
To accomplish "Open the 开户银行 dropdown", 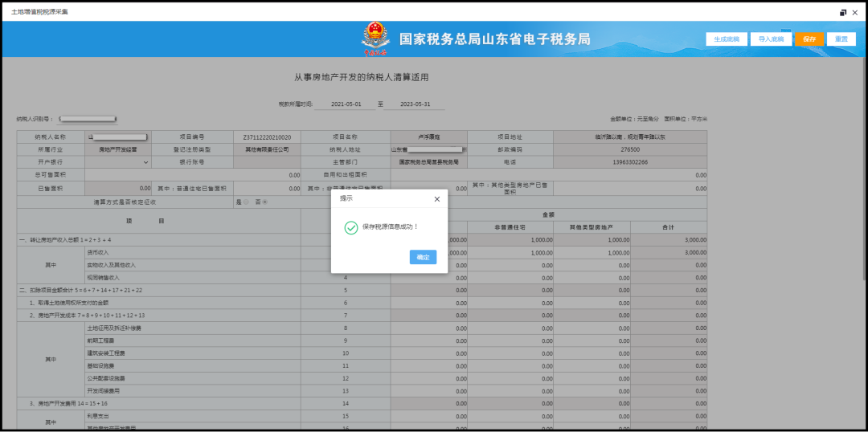I will [118, 162].
